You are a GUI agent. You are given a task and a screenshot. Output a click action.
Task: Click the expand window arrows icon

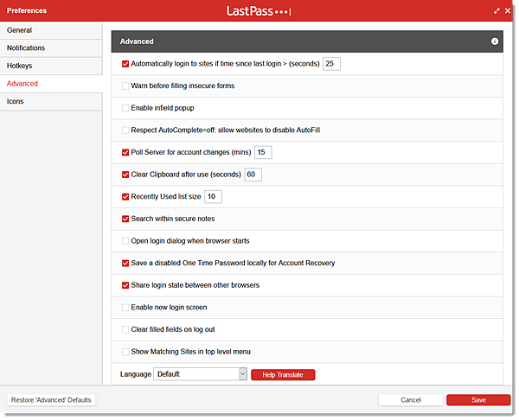point(497,11)
